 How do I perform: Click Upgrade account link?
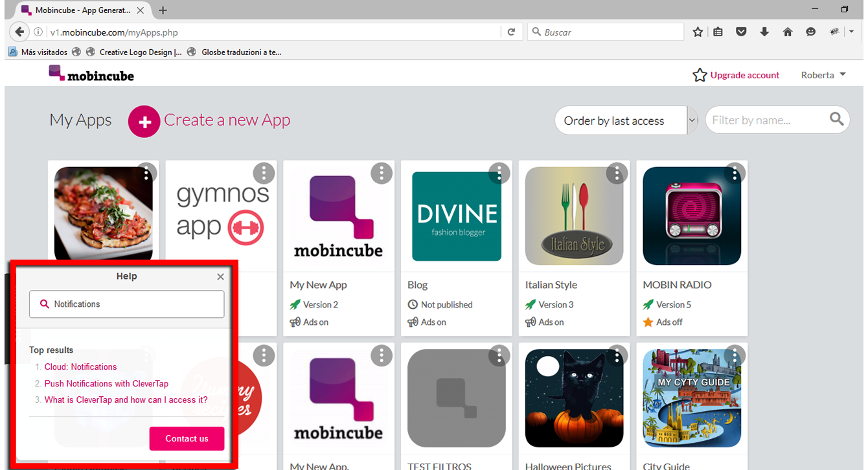(x=745, y=75)
